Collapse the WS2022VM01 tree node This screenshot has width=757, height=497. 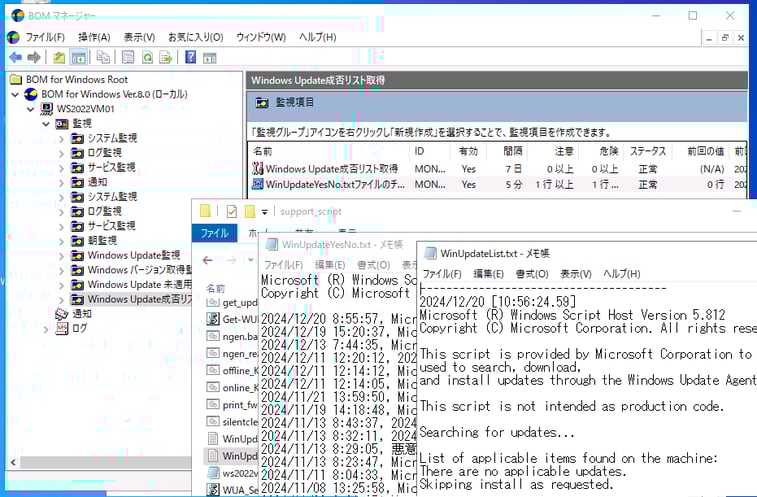click(31, 109)
